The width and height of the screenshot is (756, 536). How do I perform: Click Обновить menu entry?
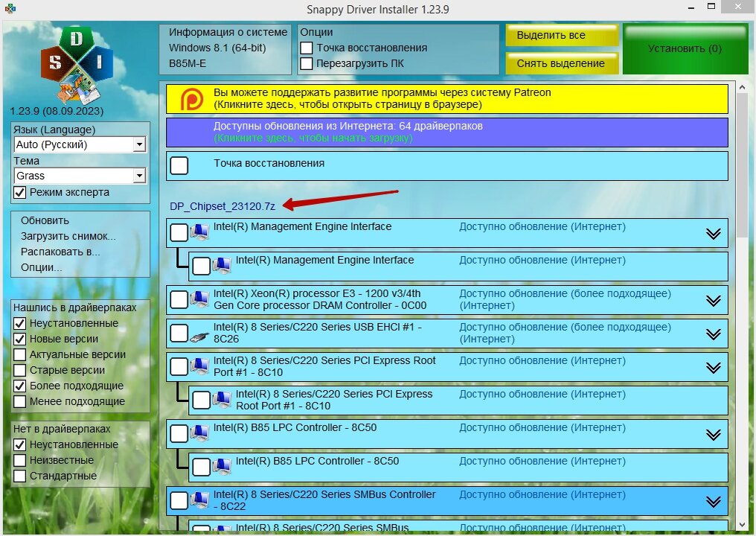[45, 221]
